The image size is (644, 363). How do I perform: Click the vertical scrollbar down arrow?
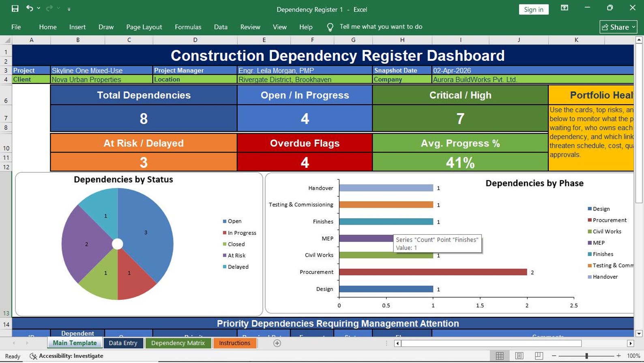[x=639, y=334]
